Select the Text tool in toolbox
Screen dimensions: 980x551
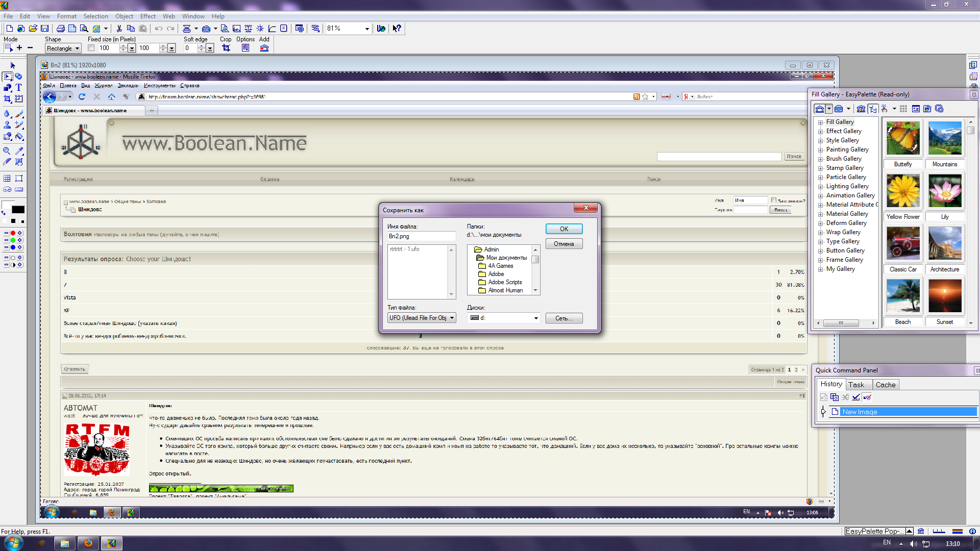pos(19,87)
